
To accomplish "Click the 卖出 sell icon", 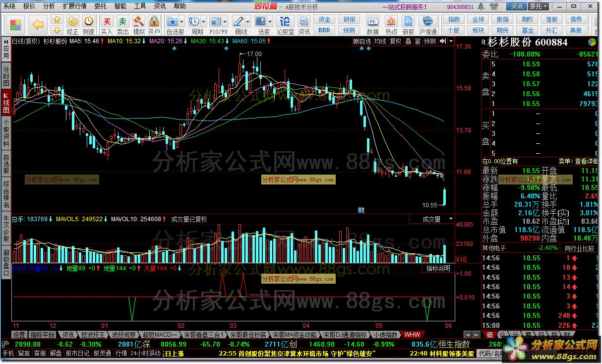I will [x=122, y=25].
